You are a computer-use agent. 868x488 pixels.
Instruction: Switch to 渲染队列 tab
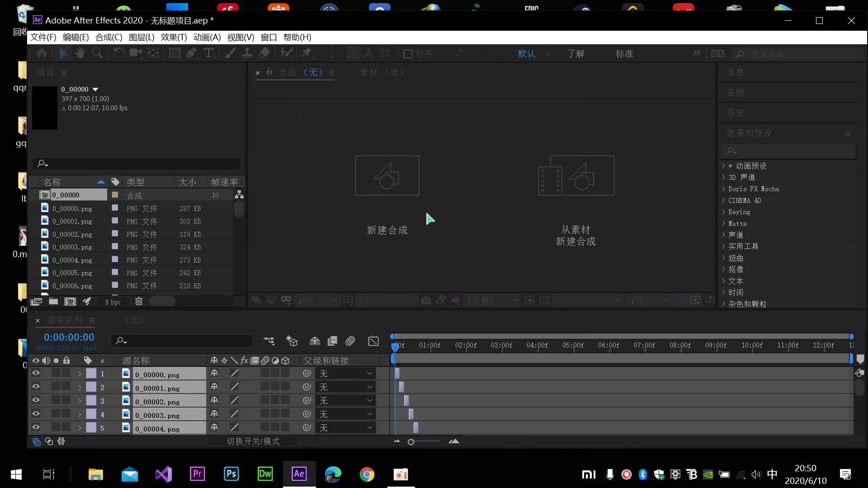65,320
